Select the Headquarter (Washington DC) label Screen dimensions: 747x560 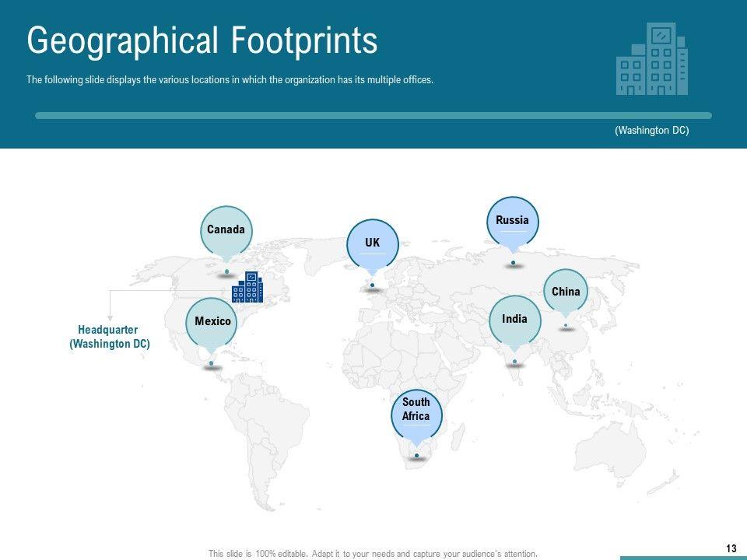[x=110, y=337]
